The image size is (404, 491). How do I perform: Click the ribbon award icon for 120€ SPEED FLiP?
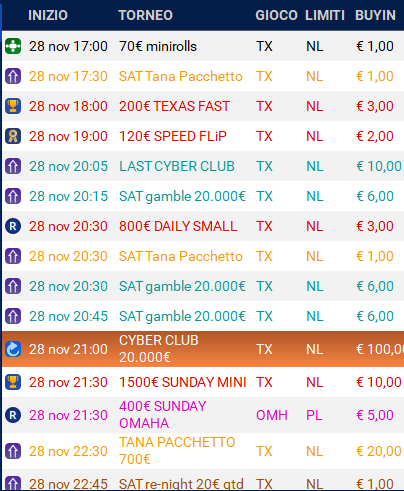13,136
